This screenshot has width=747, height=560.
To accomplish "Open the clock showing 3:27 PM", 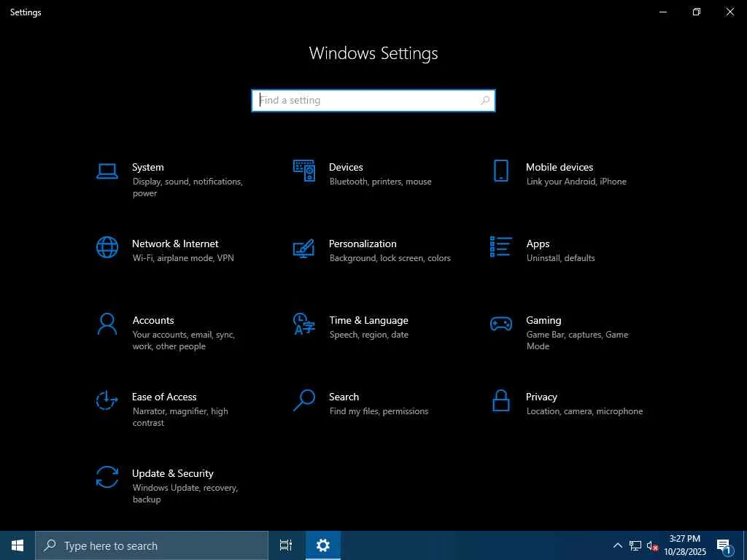I will click(685, 545).
